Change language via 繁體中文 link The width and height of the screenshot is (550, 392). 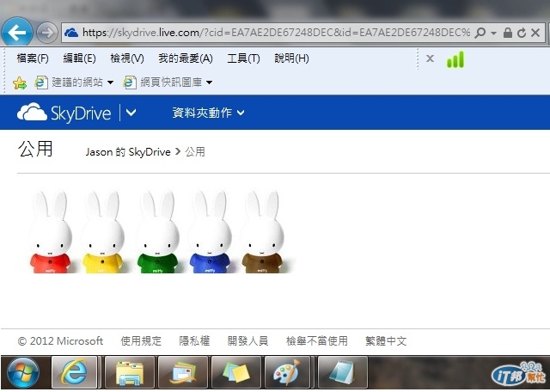386,341
